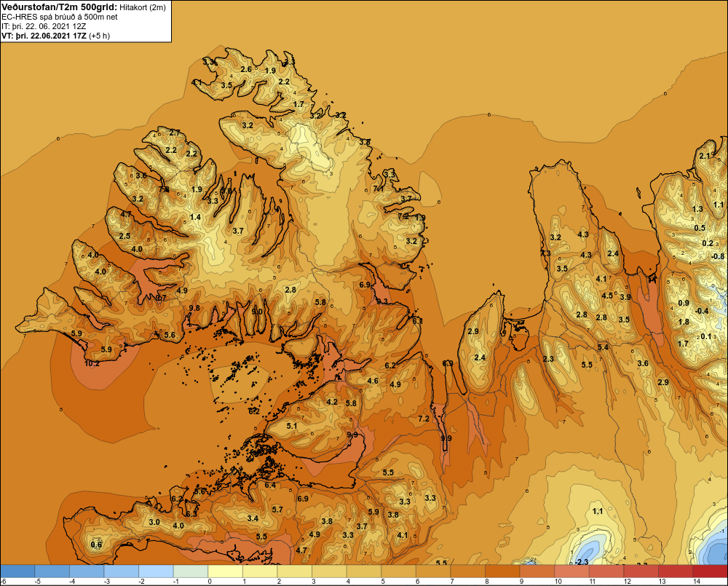Click the -2.3 value on the glacier
Image resolution: width=728 pixels, height=586 pixels.
(x=581, y=562)
